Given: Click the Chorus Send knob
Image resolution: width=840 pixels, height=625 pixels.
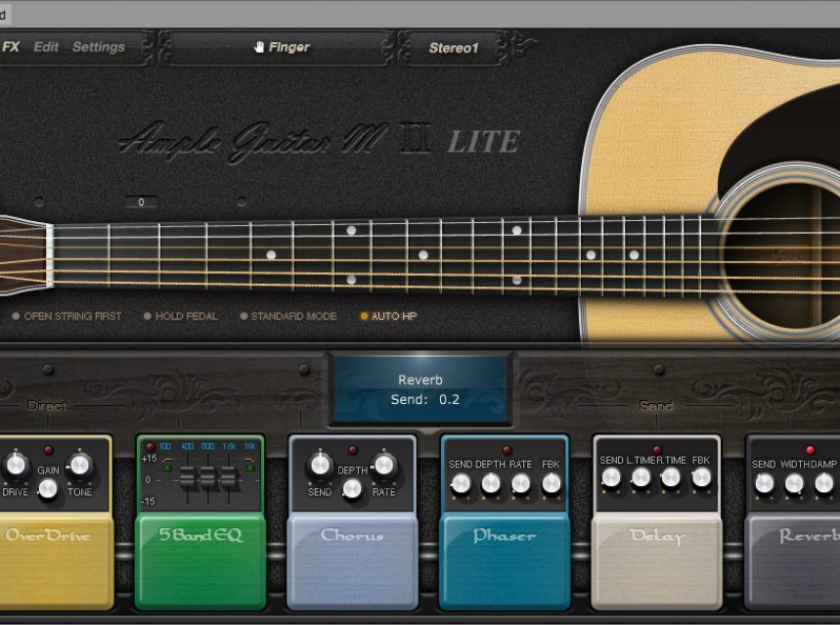Looking at the screenshot, I should pyautogui.click(x=320, y=465).
